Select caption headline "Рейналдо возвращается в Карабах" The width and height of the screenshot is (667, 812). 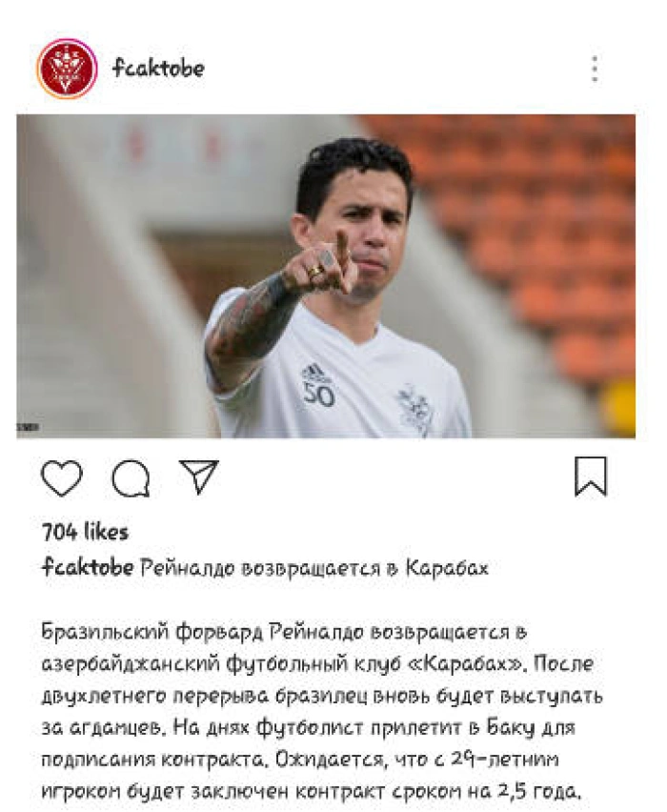click(x=314, y=568)
